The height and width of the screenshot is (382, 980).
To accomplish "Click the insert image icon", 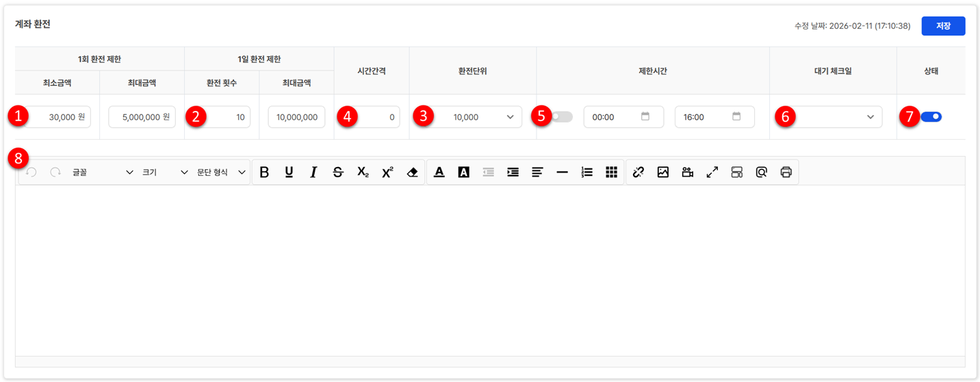I will click(x=662, y=173).
